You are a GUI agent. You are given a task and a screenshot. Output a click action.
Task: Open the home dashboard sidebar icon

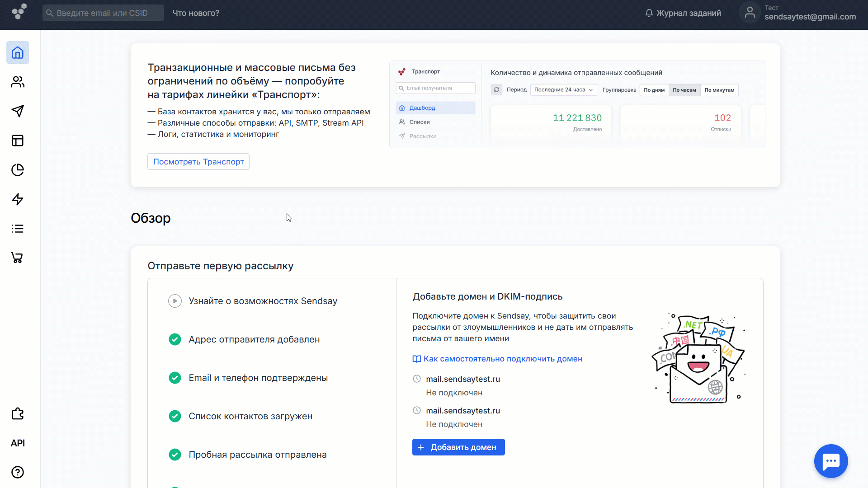click(x=18, y=52)
